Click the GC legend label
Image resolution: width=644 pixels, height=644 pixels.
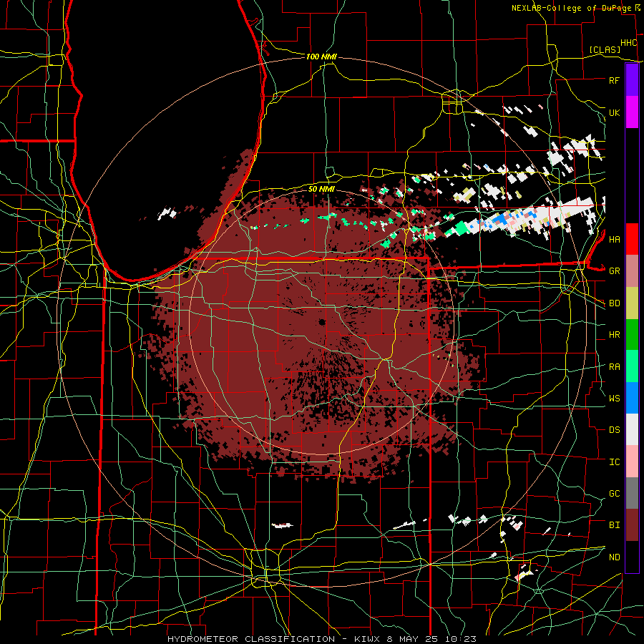pos(614,493)
